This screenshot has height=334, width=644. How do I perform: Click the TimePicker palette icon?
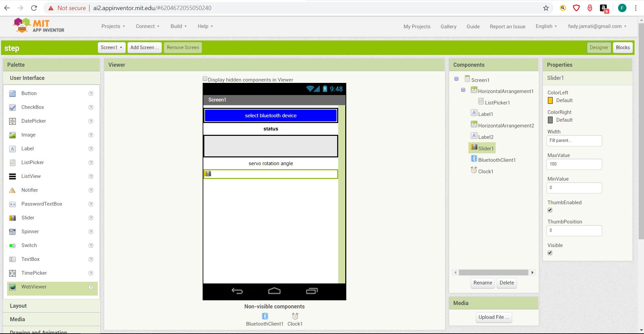click(x=12, y=273)
